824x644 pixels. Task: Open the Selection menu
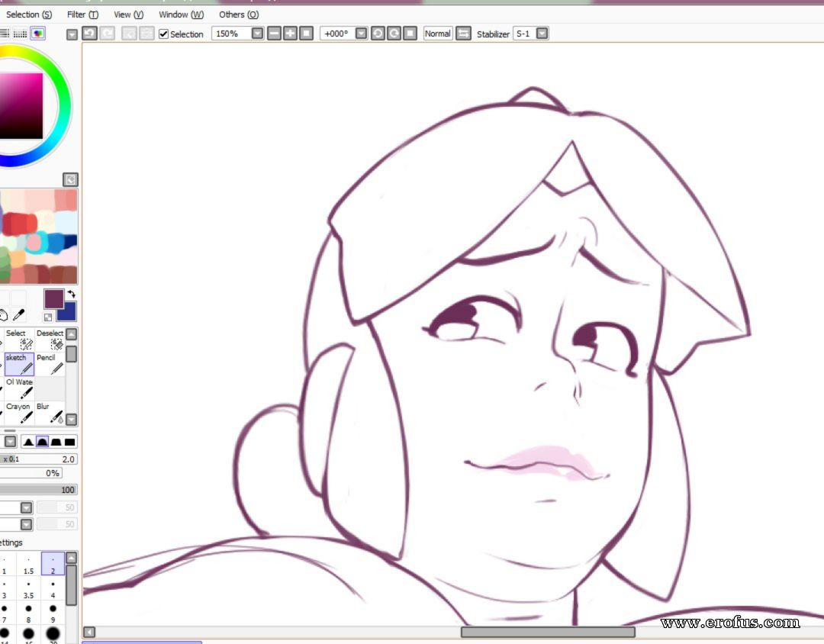[28, 14]
